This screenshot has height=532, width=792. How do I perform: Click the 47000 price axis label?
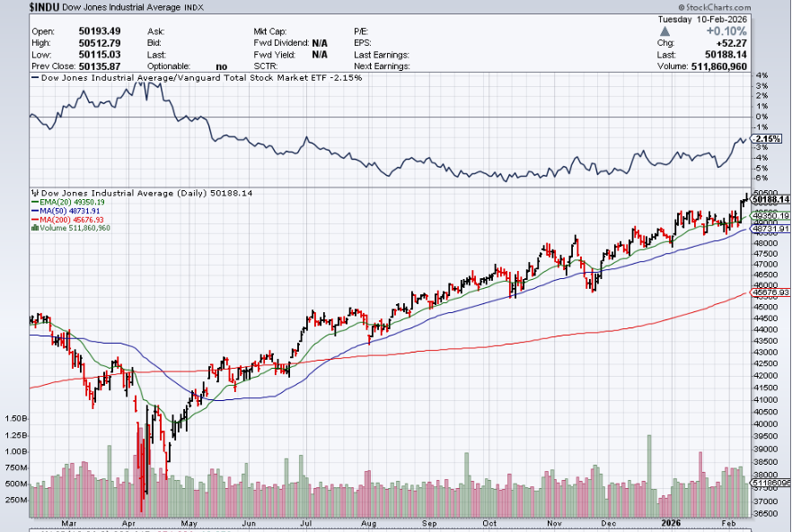pyautogui.click(x=767, y=264)
